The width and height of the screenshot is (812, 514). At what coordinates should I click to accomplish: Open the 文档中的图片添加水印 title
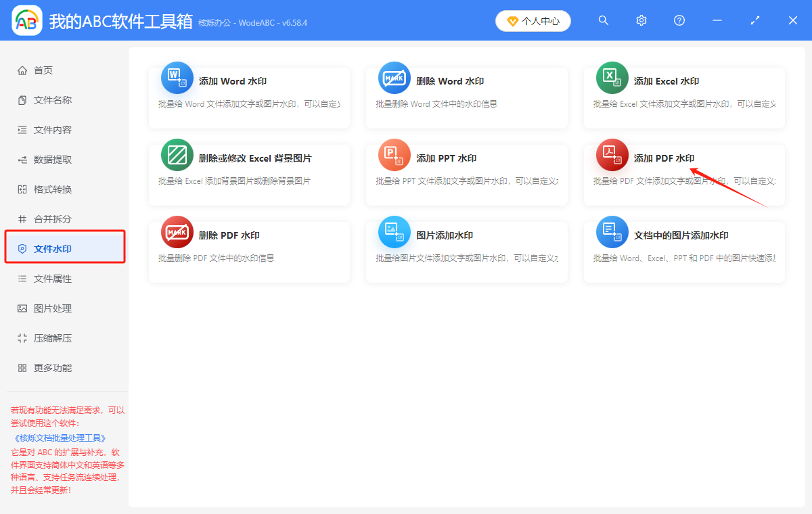[681, 235]
